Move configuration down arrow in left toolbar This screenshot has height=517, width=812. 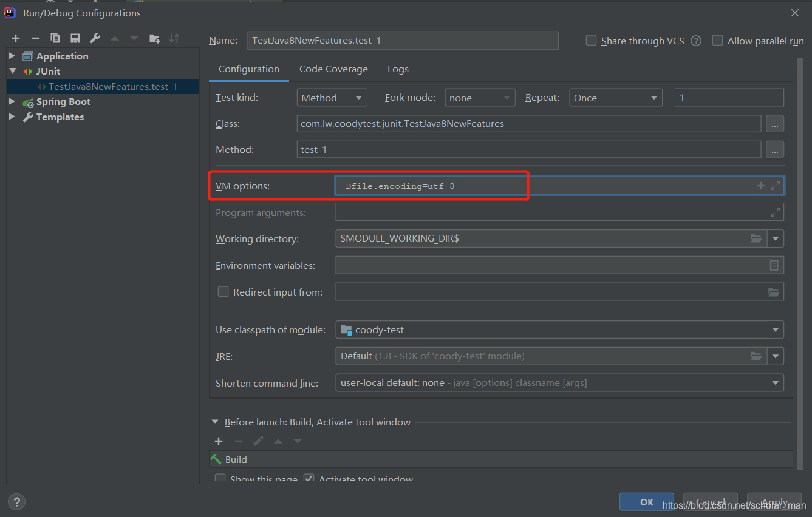click(134, 38)
